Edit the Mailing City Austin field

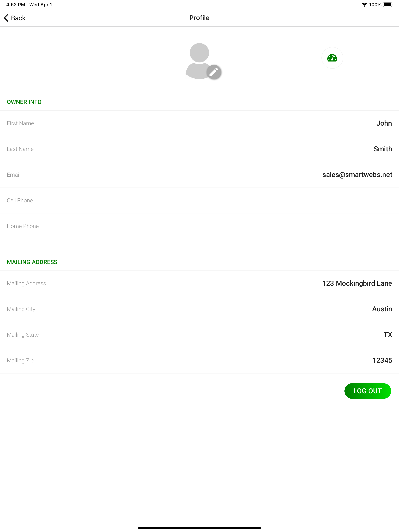[199, 309]
